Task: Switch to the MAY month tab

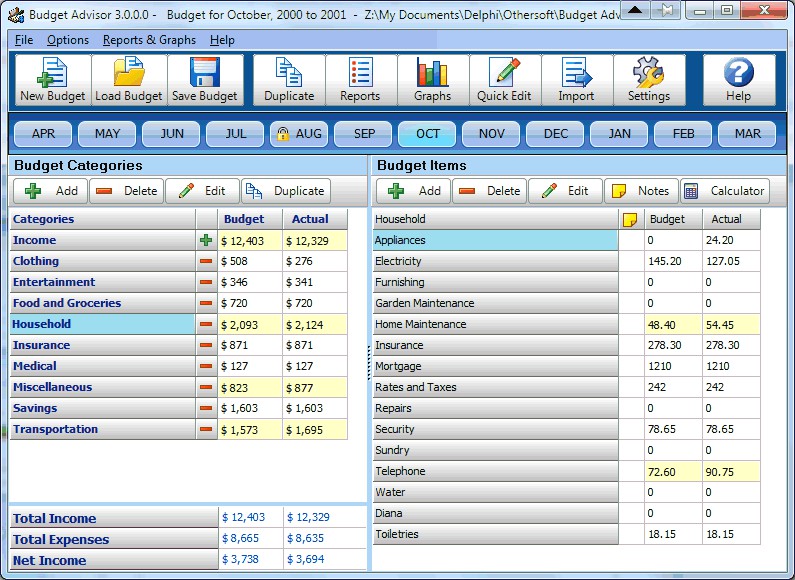Action: 107,134
